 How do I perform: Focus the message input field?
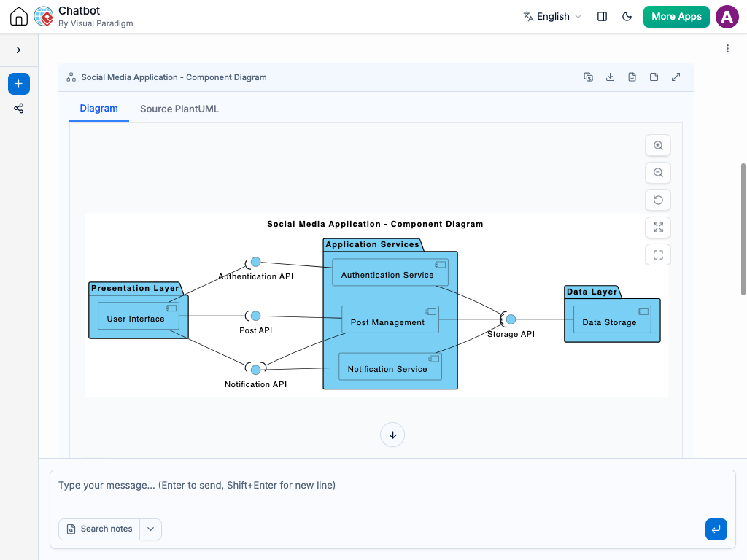tap(392, 493)
